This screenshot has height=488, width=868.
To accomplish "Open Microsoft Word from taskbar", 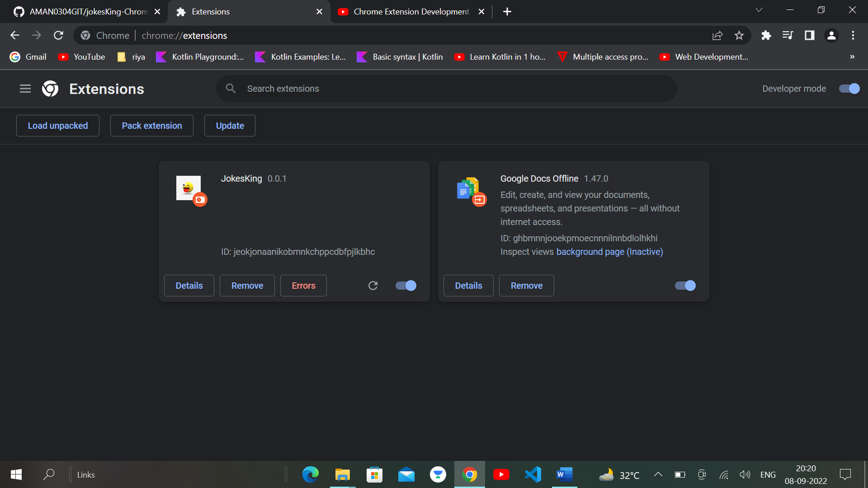I will click(565, 474).
